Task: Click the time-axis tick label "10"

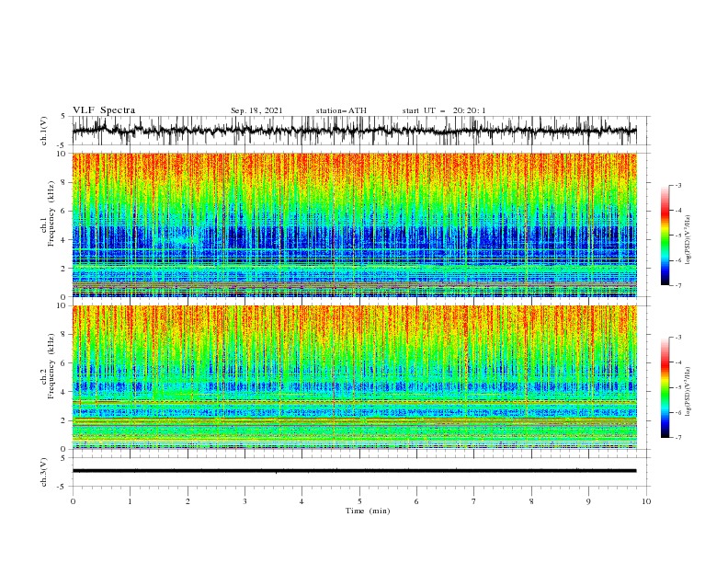Action: tap(646, 501)
